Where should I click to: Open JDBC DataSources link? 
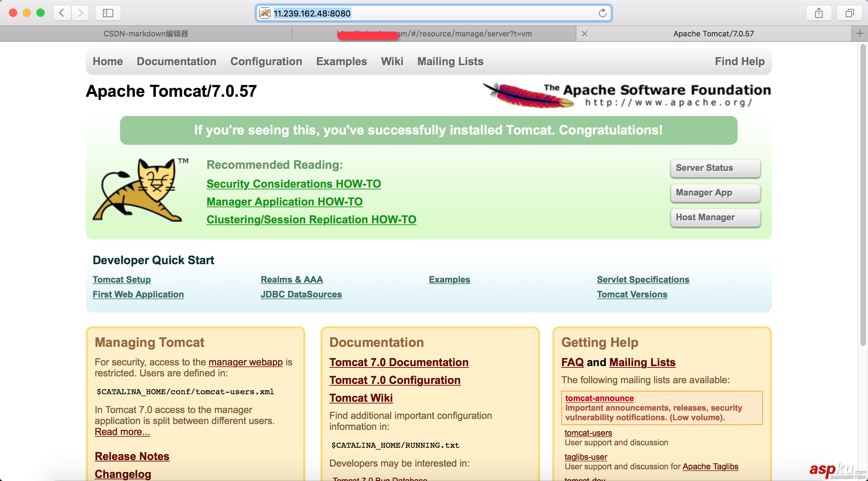coord(301,294)
